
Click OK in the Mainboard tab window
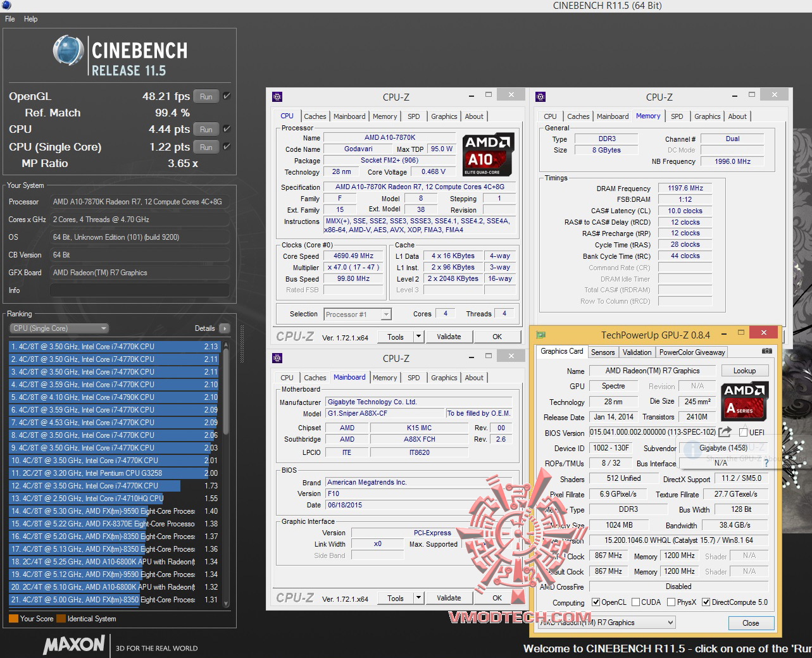coord(497,598)
